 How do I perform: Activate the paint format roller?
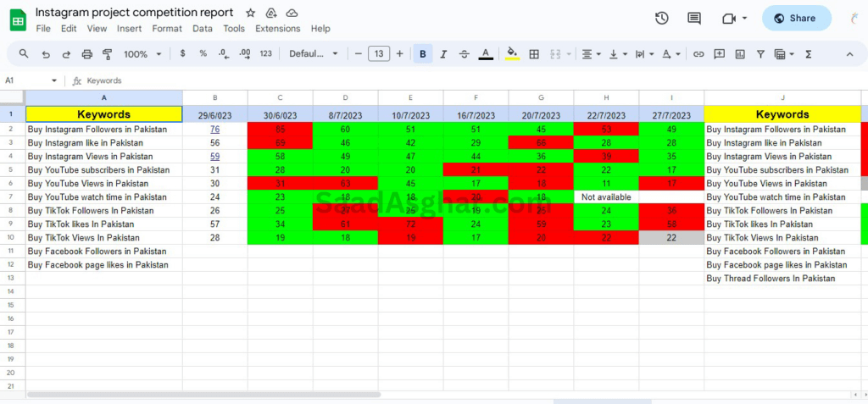tap(108, 53)
